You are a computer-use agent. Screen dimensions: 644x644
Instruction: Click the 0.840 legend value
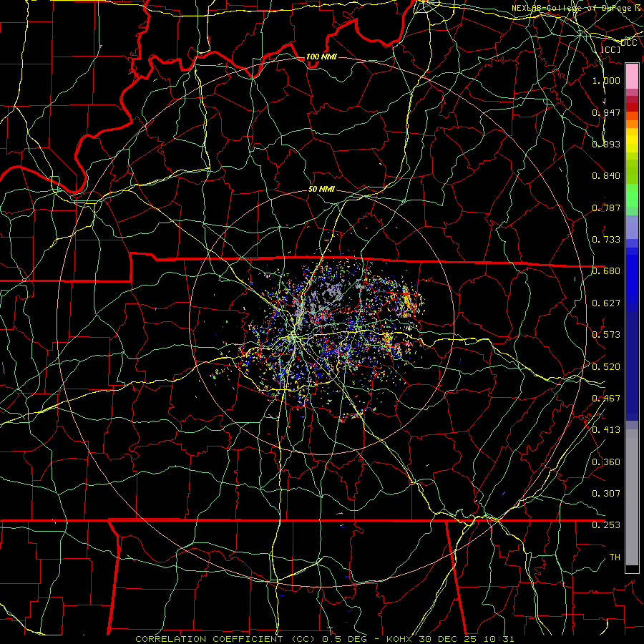pos(606,176)
